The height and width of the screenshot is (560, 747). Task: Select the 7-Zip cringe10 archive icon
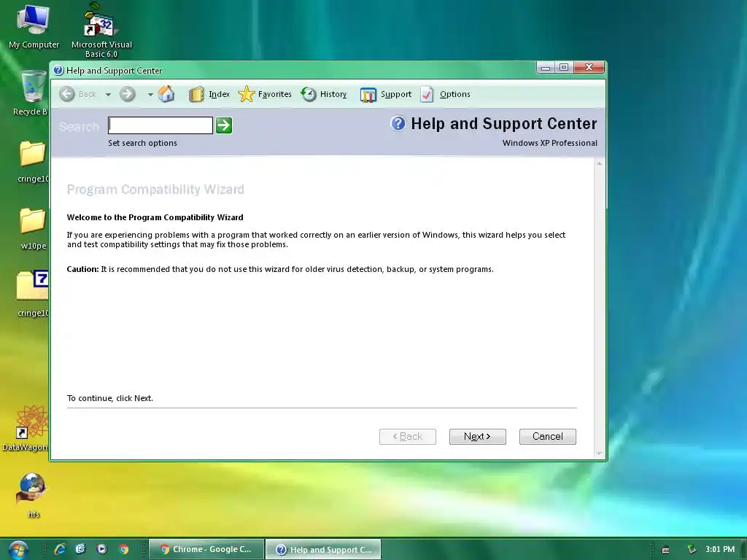click(x=32, y=294)
